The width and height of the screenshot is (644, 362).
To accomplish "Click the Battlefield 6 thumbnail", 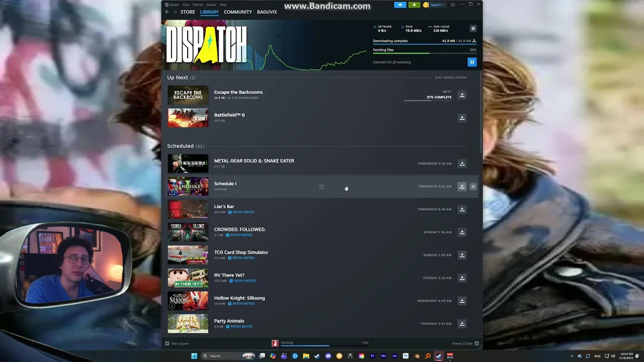I will tap(188, 118).
